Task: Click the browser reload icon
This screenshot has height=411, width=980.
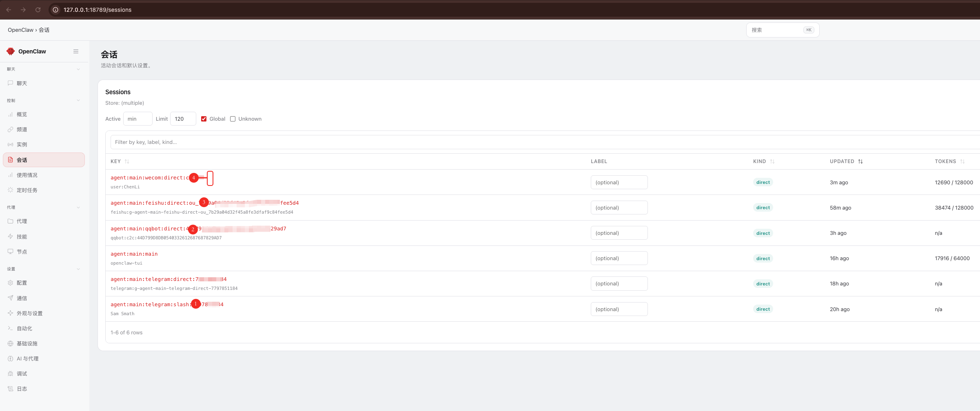Action: coord(38,10)
